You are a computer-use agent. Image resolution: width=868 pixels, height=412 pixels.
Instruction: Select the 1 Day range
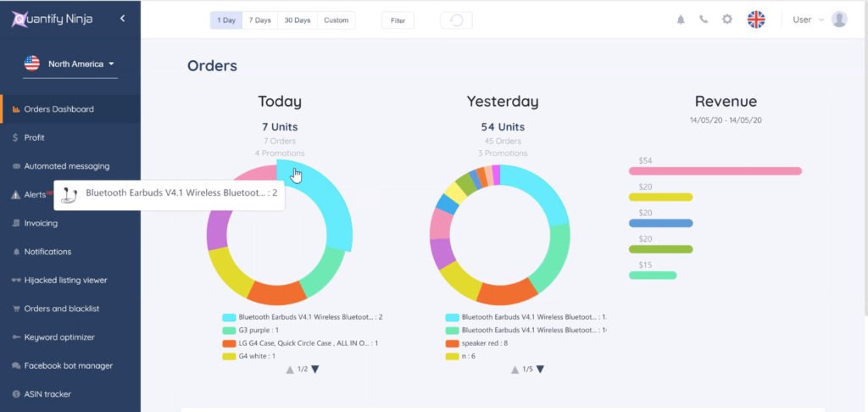(225, 20)
